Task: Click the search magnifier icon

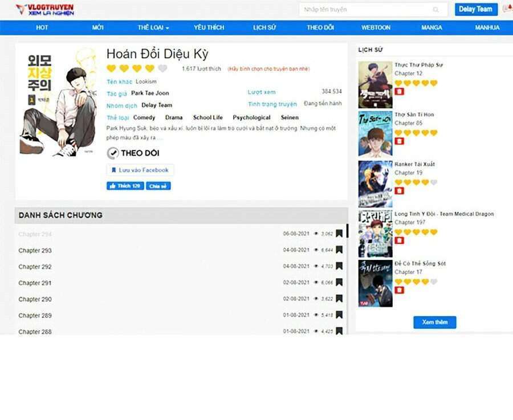Action: (436, 9)
